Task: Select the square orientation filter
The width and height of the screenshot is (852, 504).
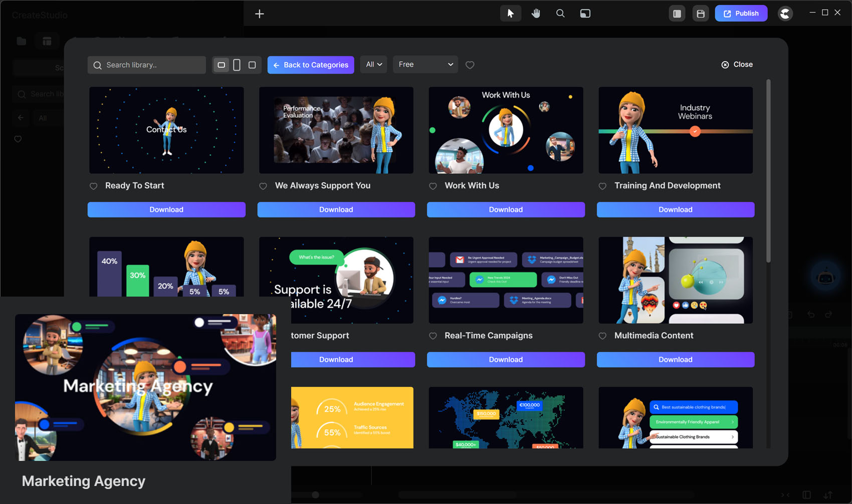Action: coord(252,65)
